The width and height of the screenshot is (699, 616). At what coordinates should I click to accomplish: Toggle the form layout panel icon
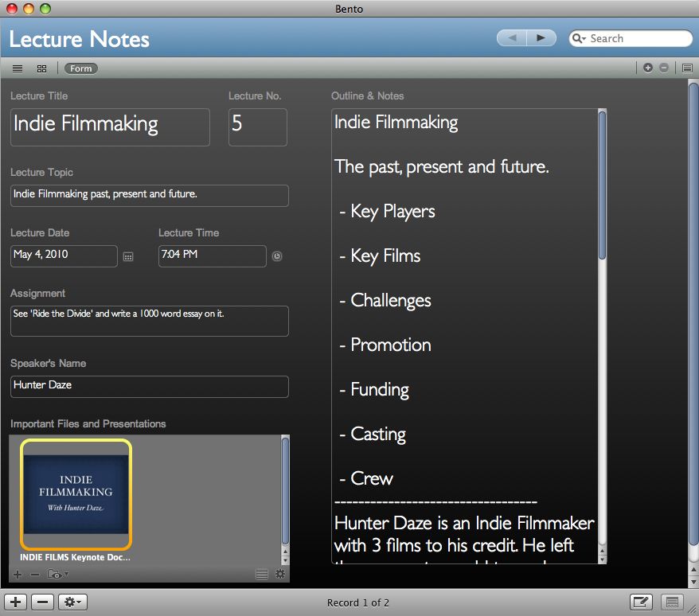click(687, 68)
